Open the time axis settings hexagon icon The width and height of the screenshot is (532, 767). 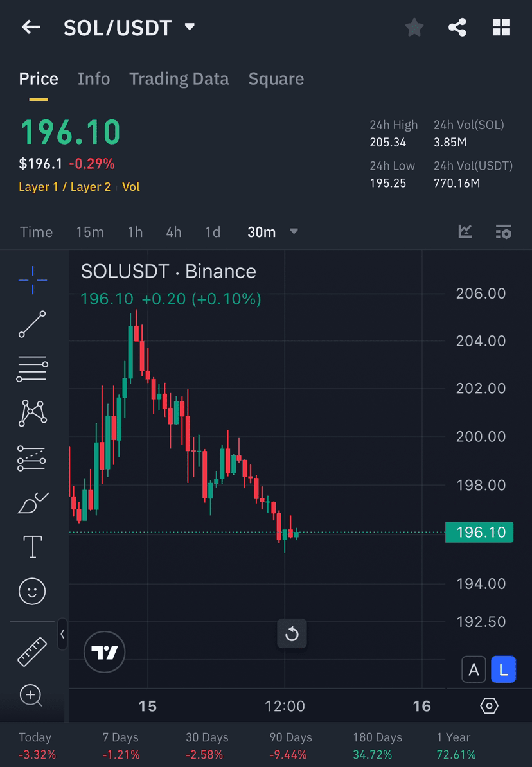(489, 706)
